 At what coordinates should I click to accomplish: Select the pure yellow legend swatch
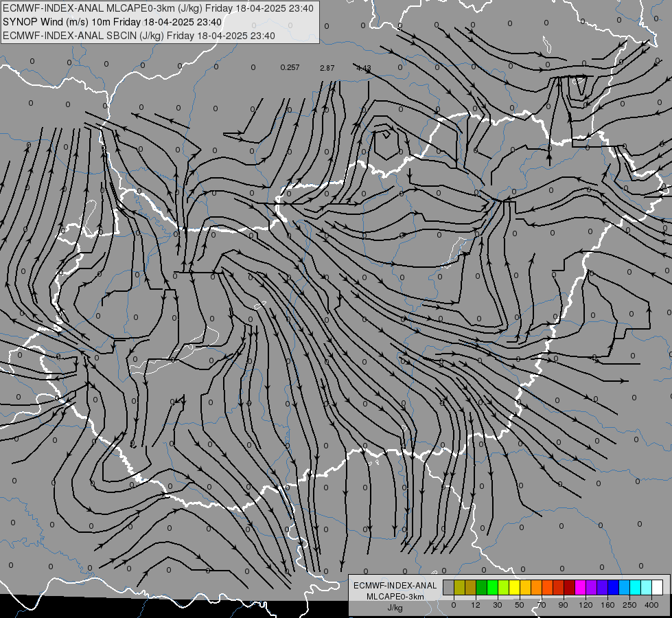click(514, 587)
